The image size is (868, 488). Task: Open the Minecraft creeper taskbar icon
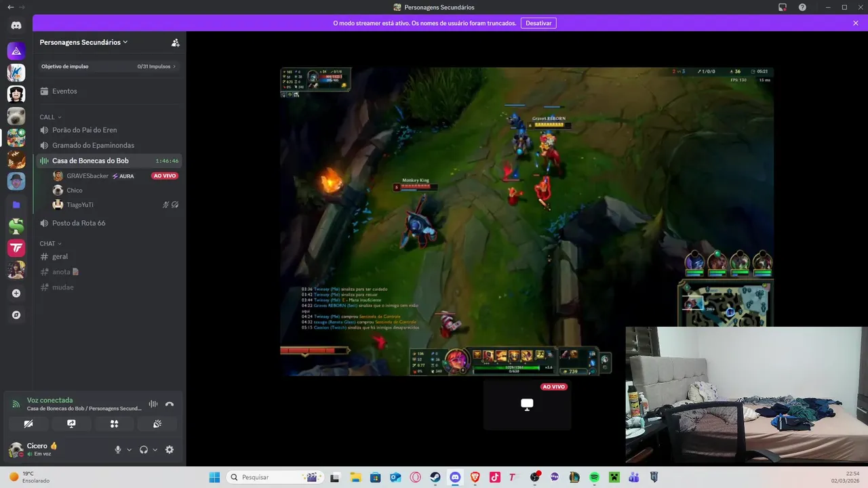pos(614,477)
